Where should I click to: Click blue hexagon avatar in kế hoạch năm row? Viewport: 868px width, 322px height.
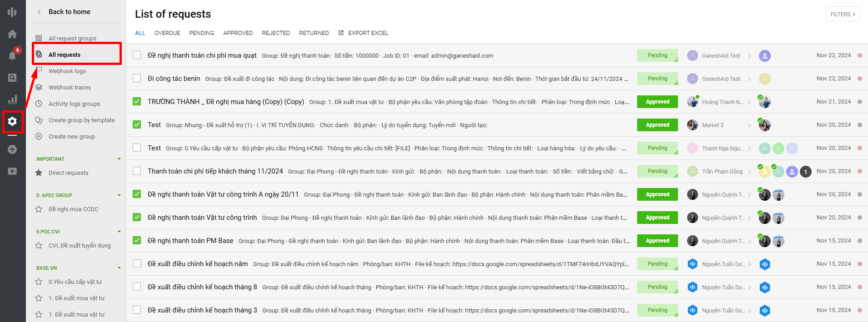pos(693,264)
